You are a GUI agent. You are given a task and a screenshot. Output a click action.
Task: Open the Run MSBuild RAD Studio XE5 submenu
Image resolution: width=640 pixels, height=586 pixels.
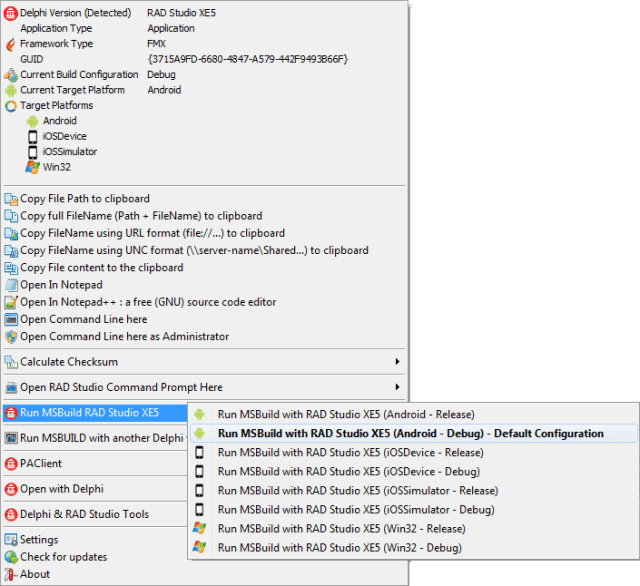(x=95, y=413)
